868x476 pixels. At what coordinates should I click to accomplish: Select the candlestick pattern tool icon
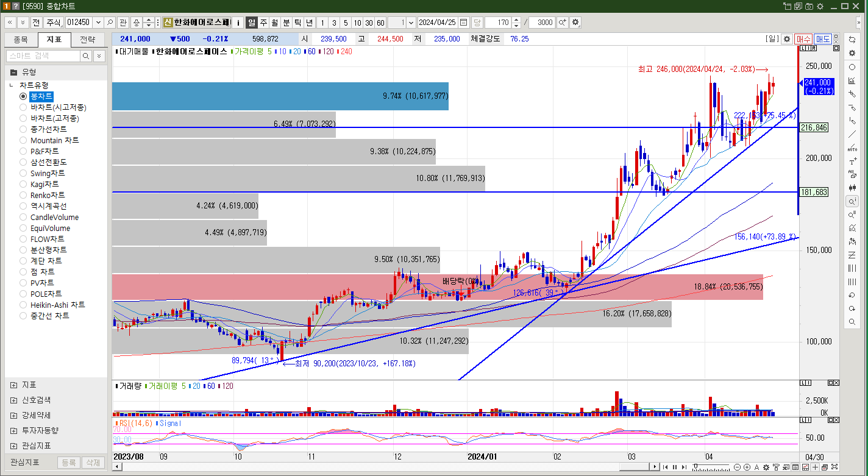point(852,188)
